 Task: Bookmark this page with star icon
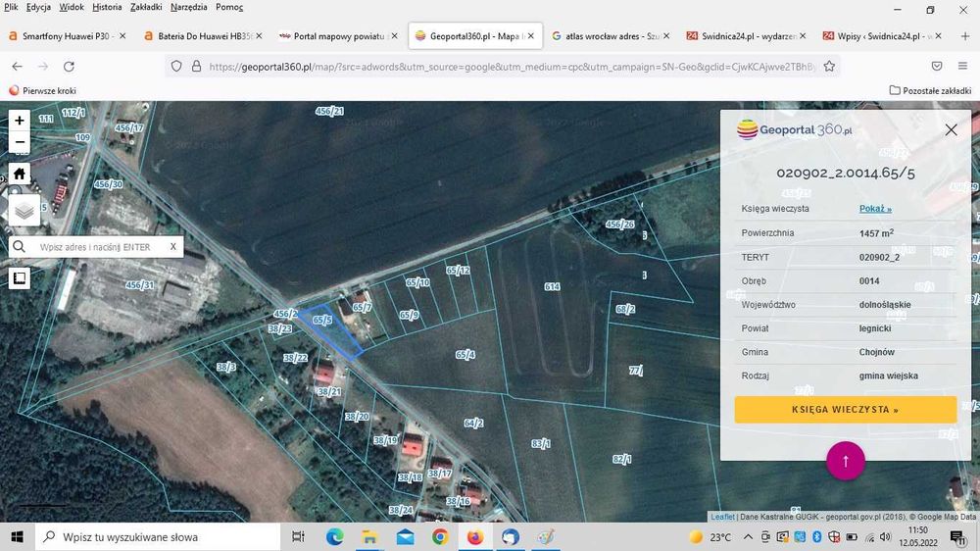click(829, 67)
